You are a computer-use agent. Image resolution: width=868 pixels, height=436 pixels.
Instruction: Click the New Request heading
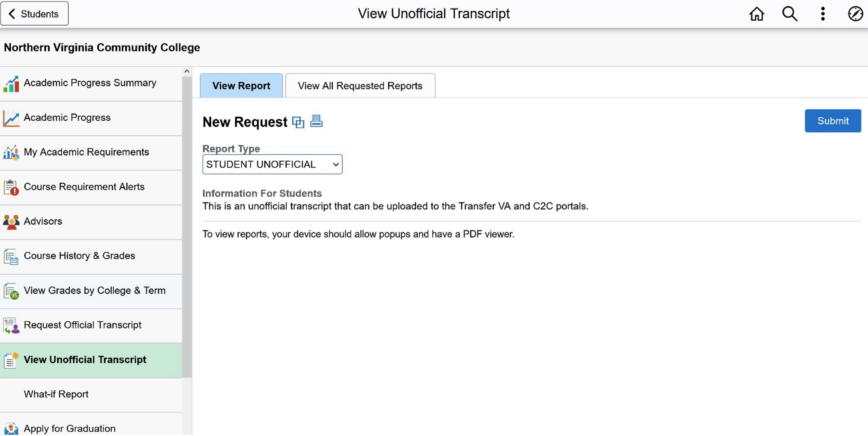245,122
